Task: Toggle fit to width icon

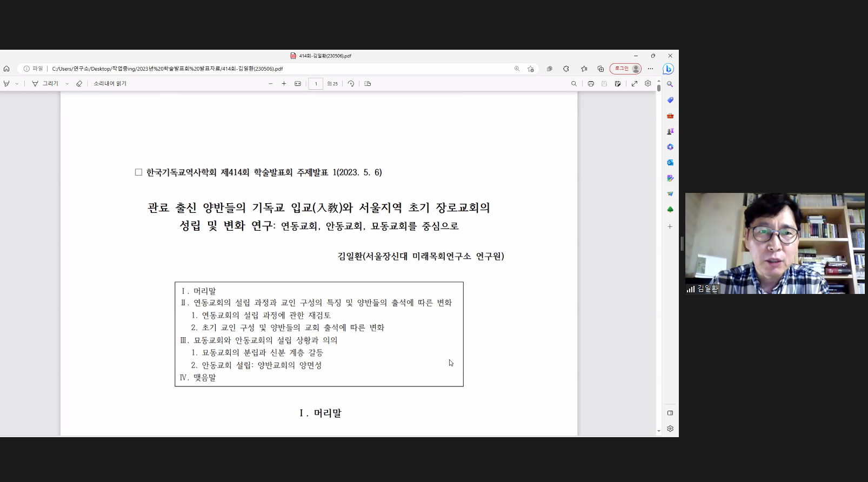Action: (x=298, y=84)
